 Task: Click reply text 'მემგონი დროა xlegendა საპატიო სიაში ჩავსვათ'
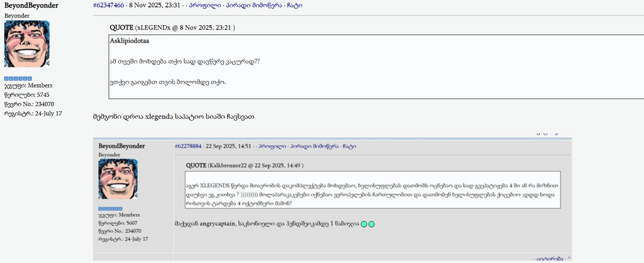coord(174,117)
